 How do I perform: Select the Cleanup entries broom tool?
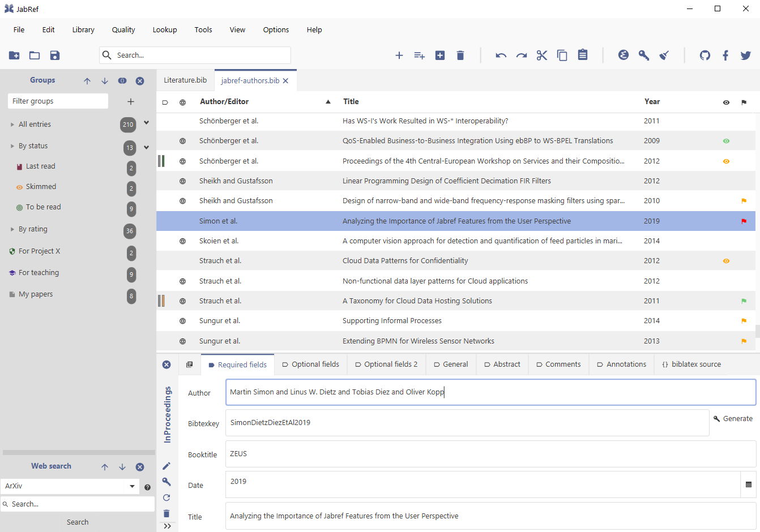(664, 55)
